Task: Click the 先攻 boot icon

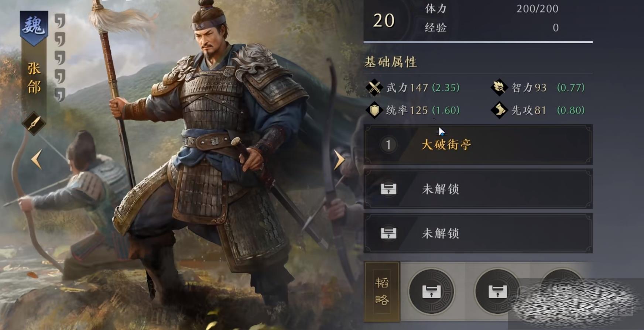Action: pyautogui.click(x=499, y=110)
